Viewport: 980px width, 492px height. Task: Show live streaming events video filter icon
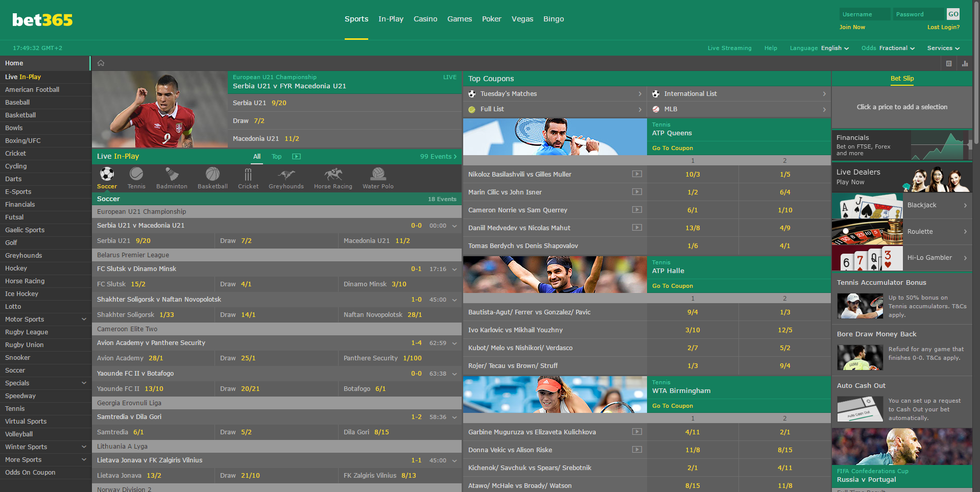pos(296,157)
